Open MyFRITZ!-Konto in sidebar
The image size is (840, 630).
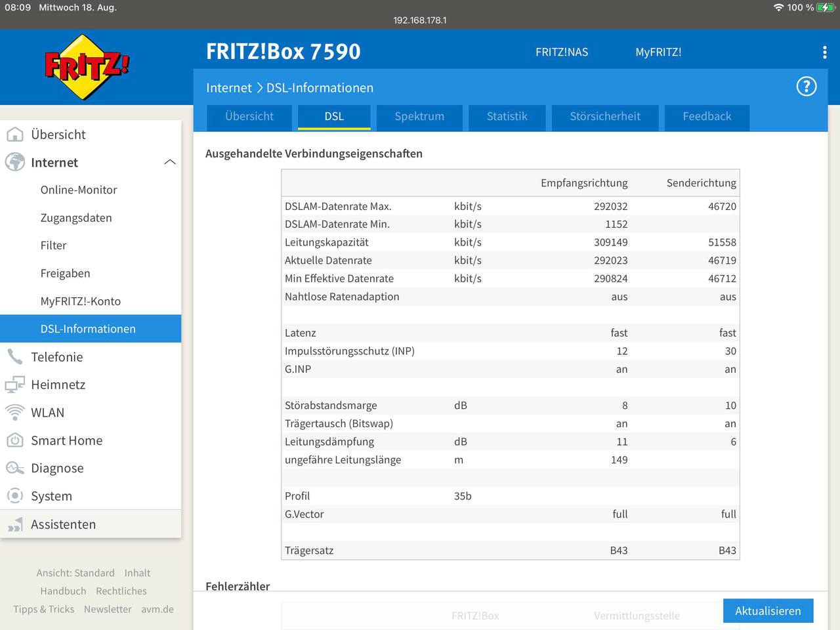[x=81, y=301]
